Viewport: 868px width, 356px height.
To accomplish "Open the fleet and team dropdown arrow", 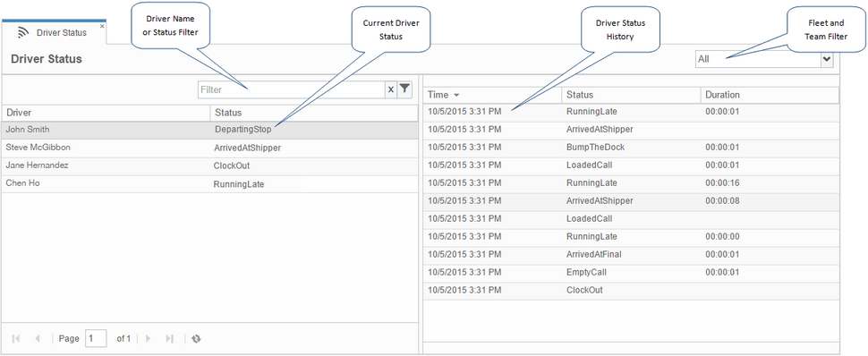I will (827, 59).
